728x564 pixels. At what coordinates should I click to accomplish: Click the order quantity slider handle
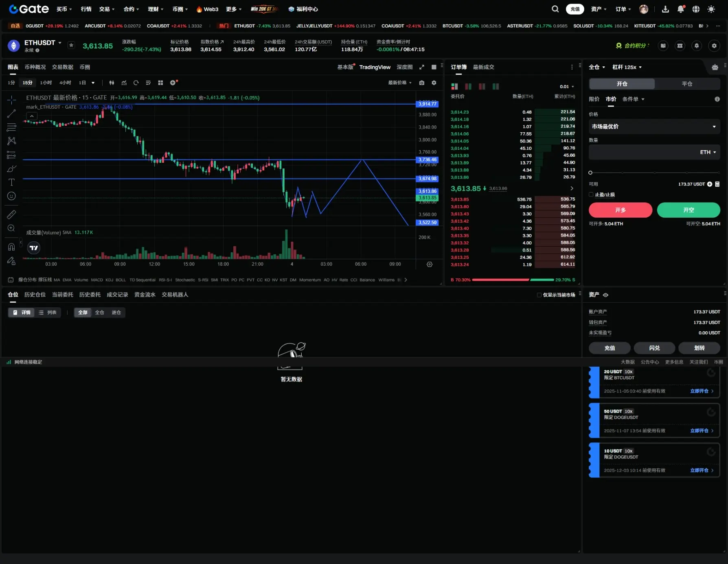pos(590,173)
